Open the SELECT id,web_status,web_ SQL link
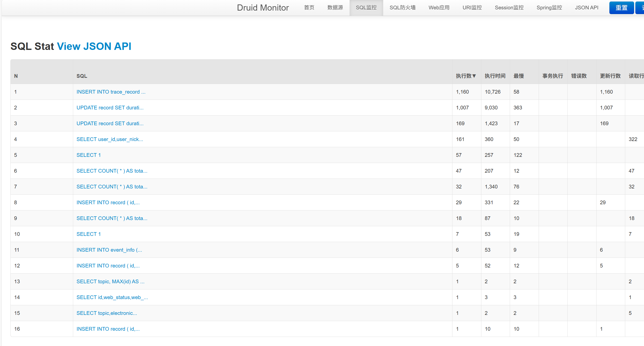 pos(112,297)
